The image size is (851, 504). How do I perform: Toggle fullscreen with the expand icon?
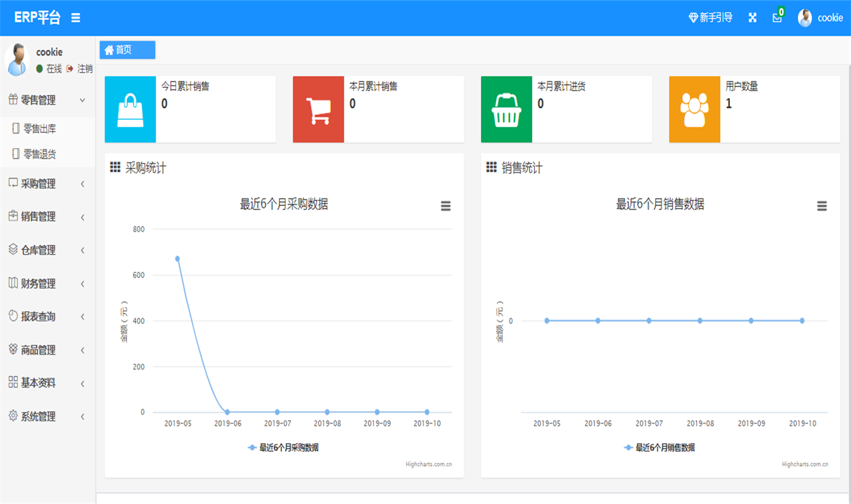pos(753,18)
